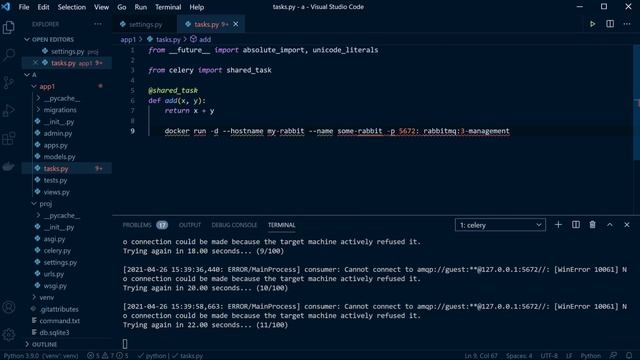
Task: Select the celery terminal dropdown
Action: [500, 225]
